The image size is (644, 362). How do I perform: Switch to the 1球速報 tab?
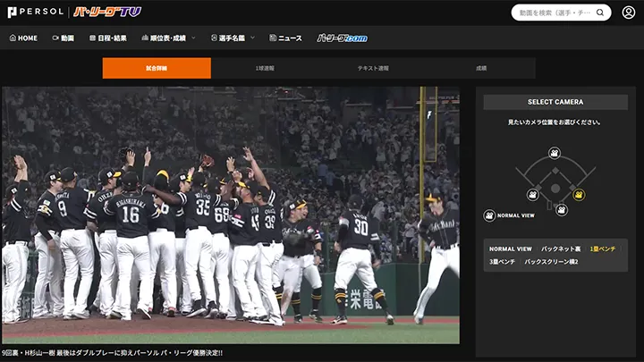click(x=265, y=68)
